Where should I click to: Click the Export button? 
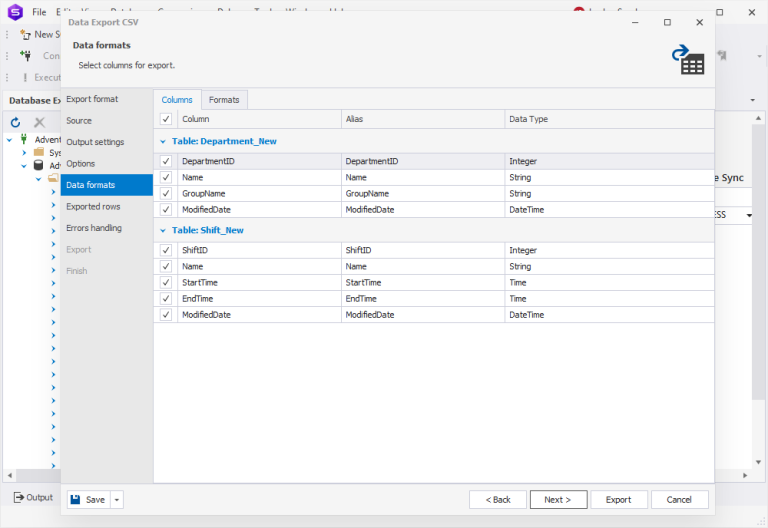[619, 500]
